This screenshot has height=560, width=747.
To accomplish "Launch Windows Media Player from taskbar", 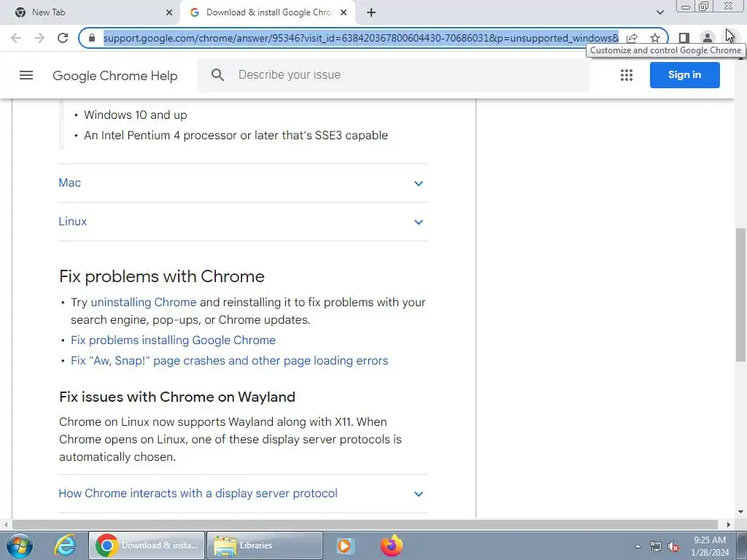I will 344,545.
